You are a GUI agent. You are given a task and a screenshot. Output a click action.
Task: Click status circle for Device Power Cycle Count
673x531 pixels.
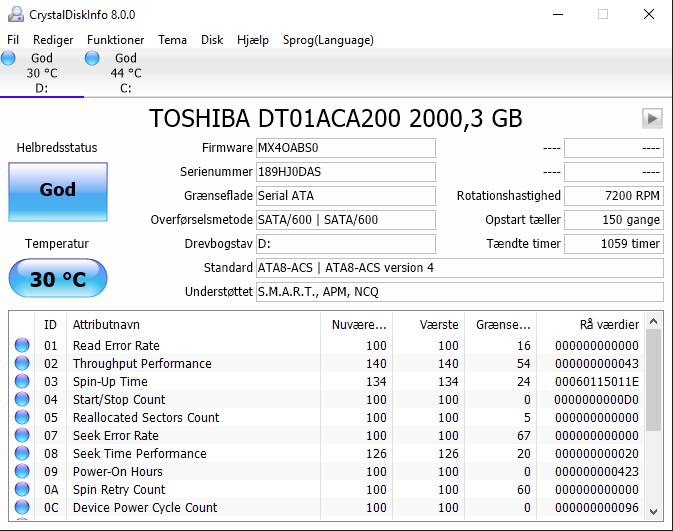pyautogui.click(x=22, y=507)
